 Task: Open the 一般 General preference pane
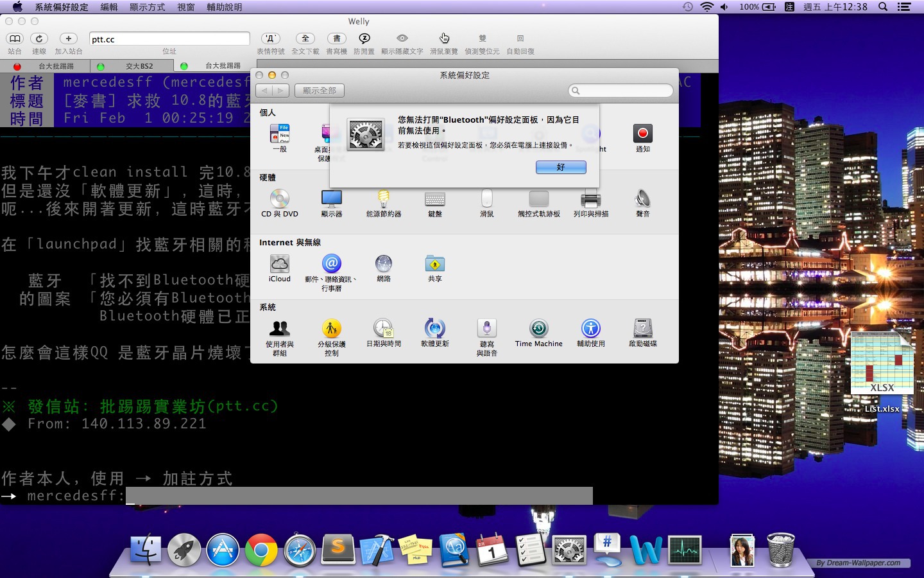pos(280,138)
